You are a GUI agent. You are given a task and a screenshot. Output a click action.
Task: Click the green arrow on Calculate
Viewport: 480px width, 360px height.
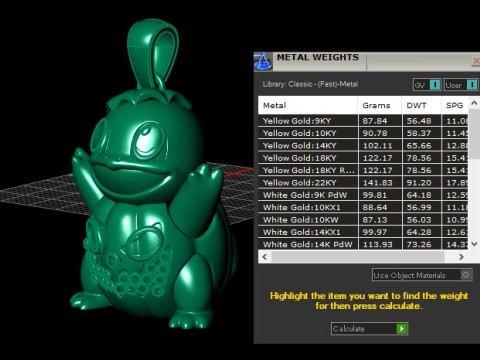tap(402, 329)
